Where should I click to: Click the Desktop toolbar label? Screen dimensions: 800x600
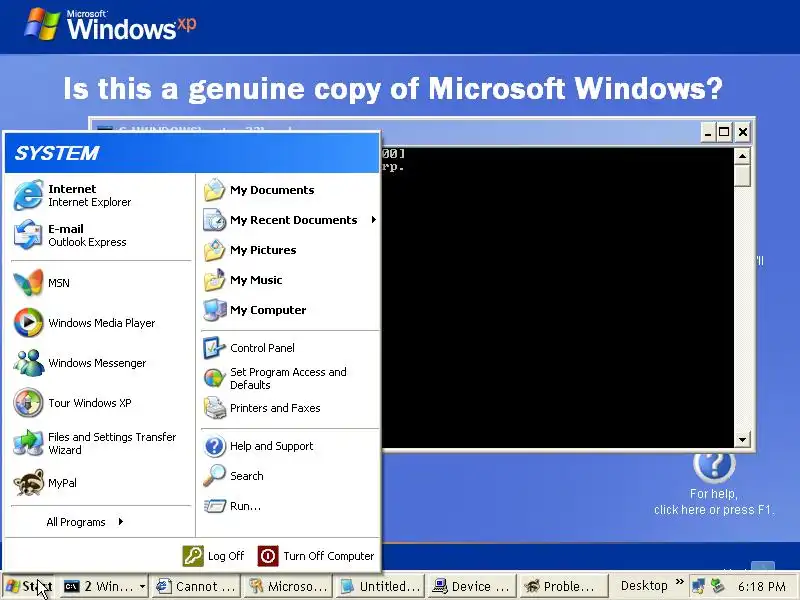tap(644, 586)
